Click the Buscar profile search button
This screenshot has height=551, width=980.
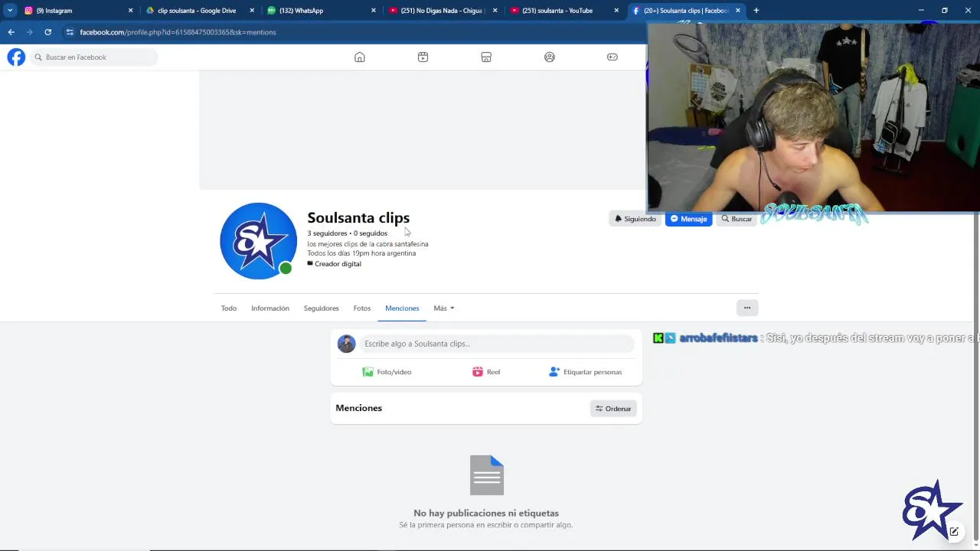[737, 219]
